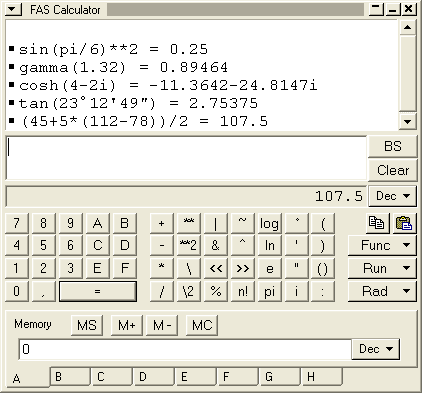Click the copy result icon

pos(377,223)
